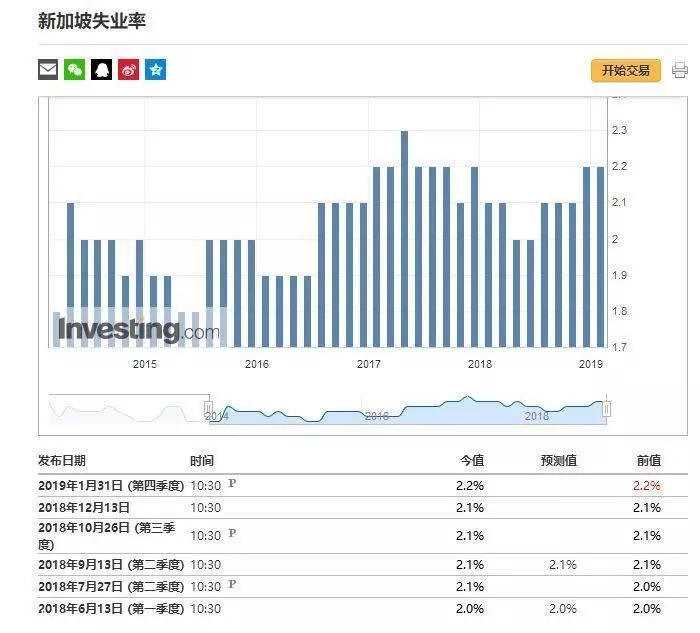Viewport: 700px width, 633px height.
Task: Click the 发布日期 column header
Action: click(62, 461)
